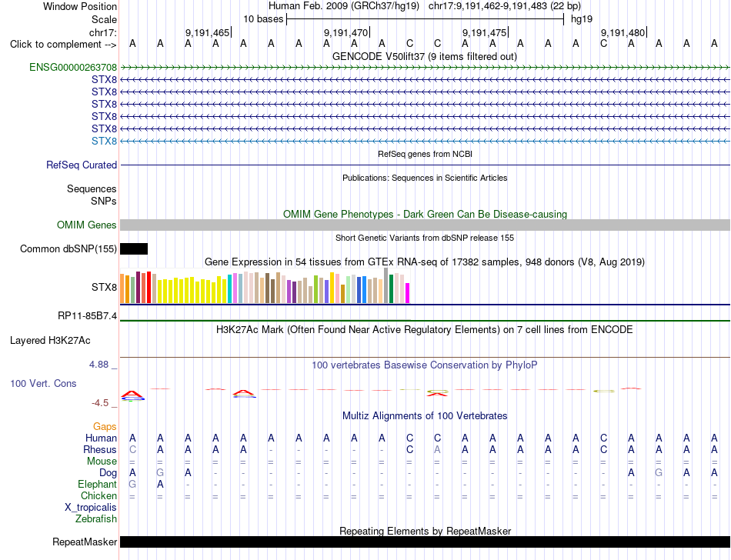This screenshot has height=560, width=731.
Task: Click the black Common dbSNP(155) variant block
Action: click(x=134, y=248)
